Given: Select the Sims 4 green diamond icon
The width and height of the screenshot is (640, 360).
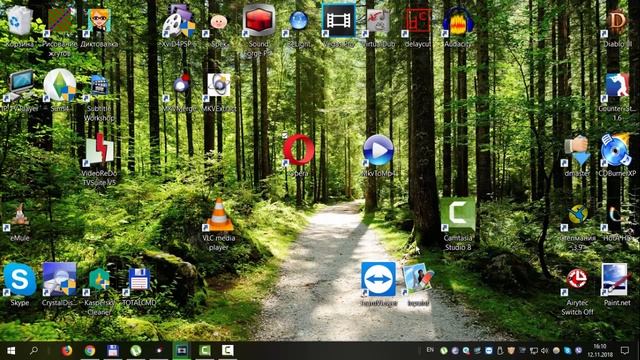Looking at the screenshot, I should [x=60, y=85].
